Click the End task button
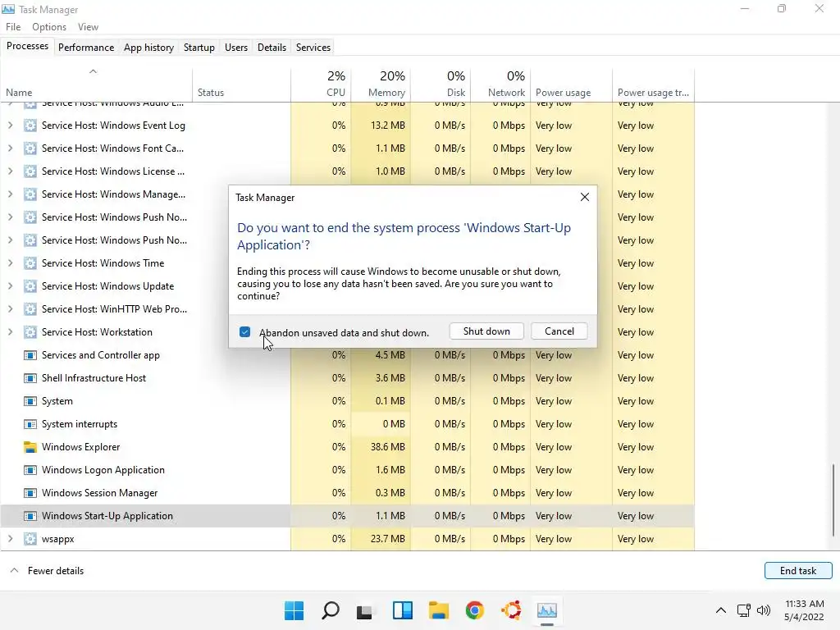840x630 pixels. pyautogui.click(x=798, y=571)
